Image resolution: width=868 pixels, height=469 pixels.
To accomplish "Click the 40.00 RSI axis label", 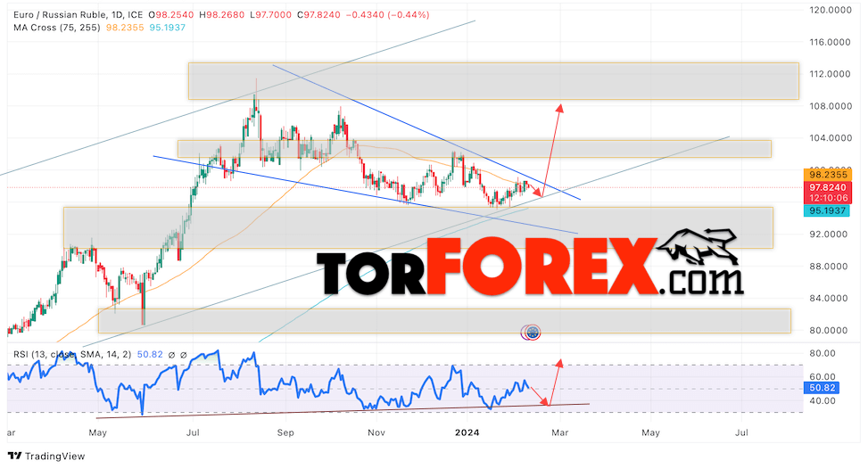I will (x=822, y=401).
